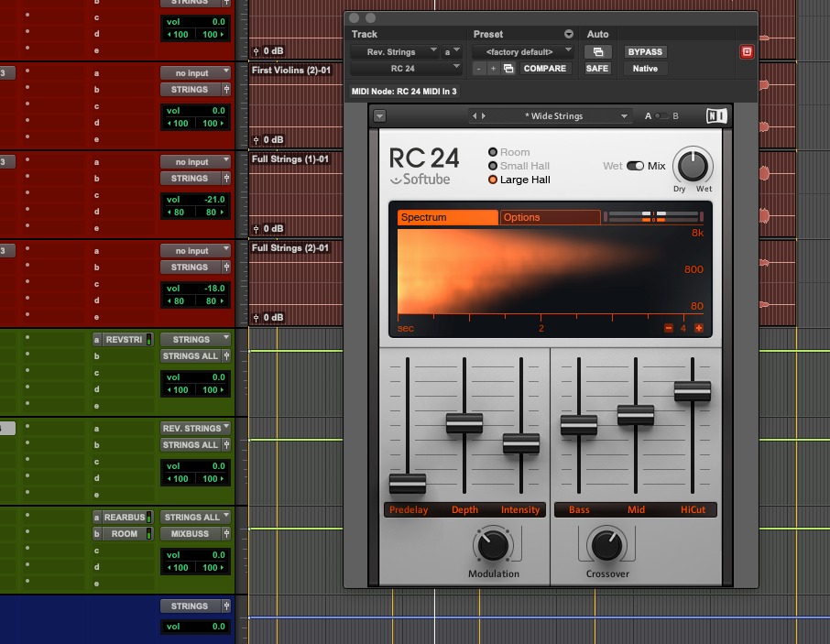This screenshot has width=830, height=644.
Task: Click the Bass fader handle
Action: [x=579, y=425]
